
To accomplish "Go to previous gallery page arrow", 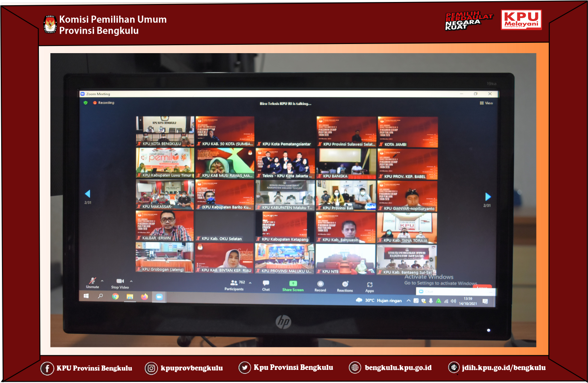I will (88, 194).
